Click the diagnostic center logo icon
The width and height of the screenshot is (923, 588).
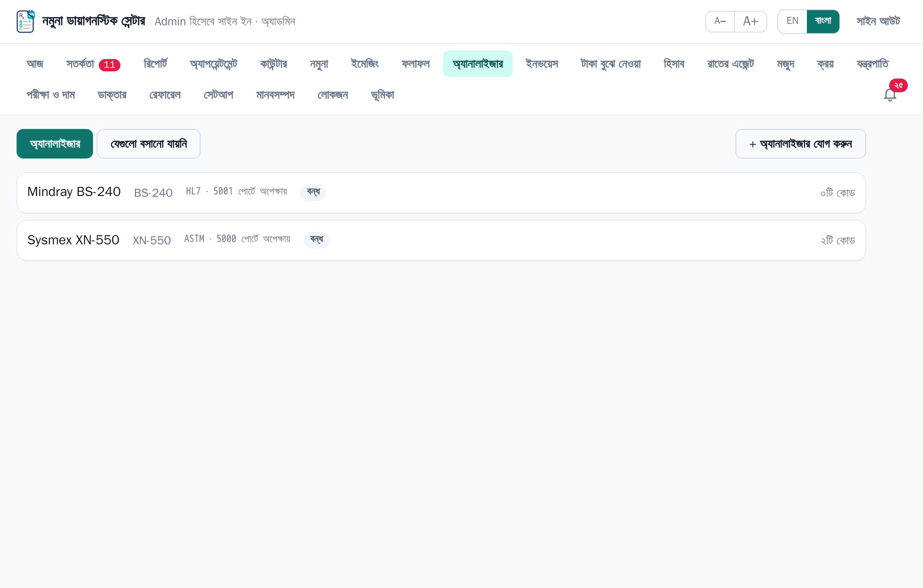point(26,22)
